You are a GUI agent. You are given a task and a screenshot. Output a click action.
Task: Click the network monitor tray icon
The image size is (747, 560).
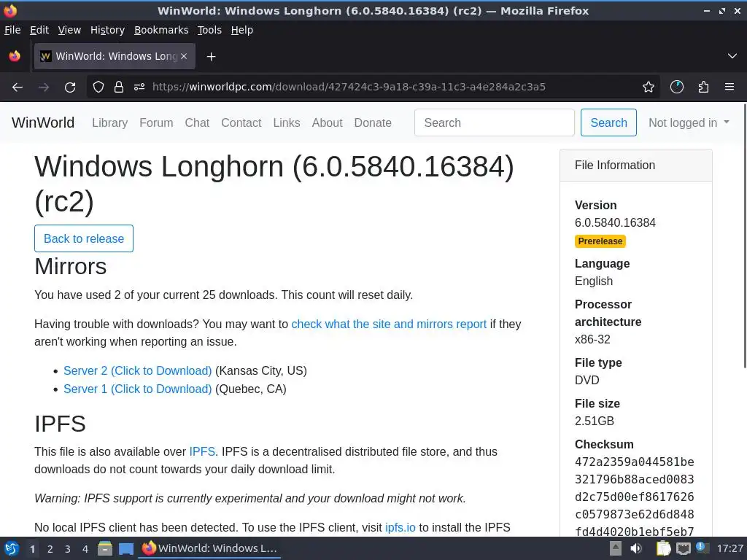coord(683,548)
